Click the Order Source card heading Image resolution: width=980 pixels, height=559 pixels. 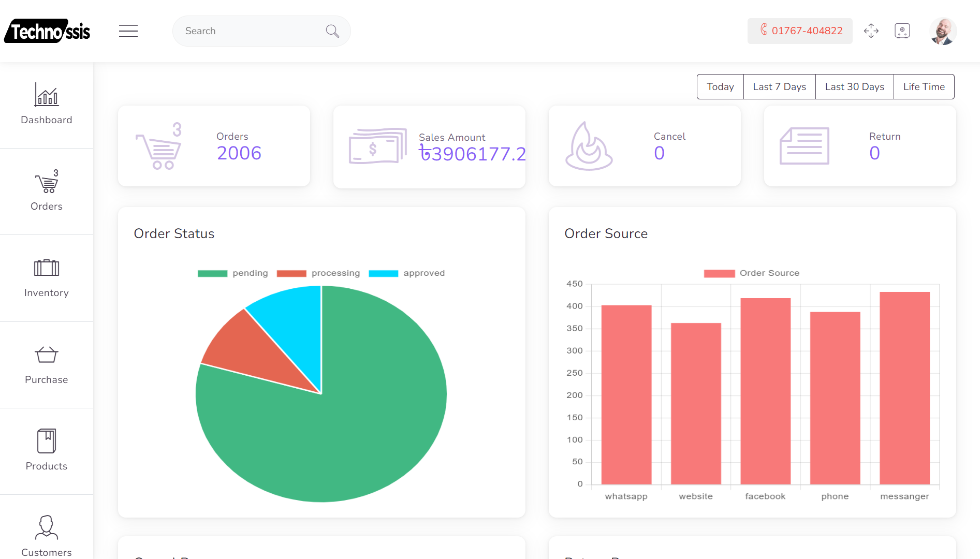[x=606, y=233]
